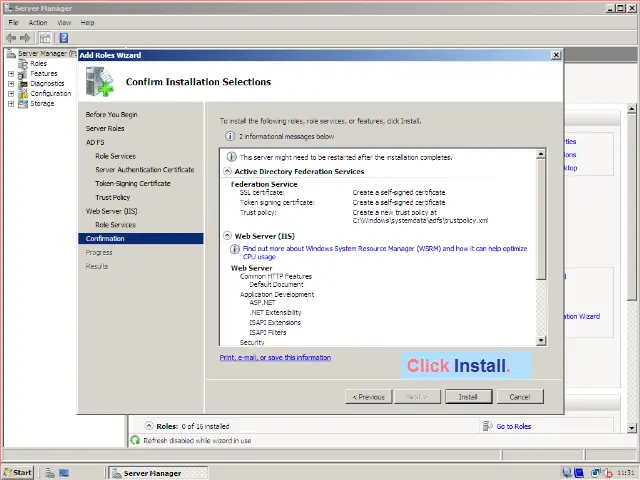The image size is (640, 480).
Task: Click the Default Document entry in summary
Action: [x=276, y=284]
